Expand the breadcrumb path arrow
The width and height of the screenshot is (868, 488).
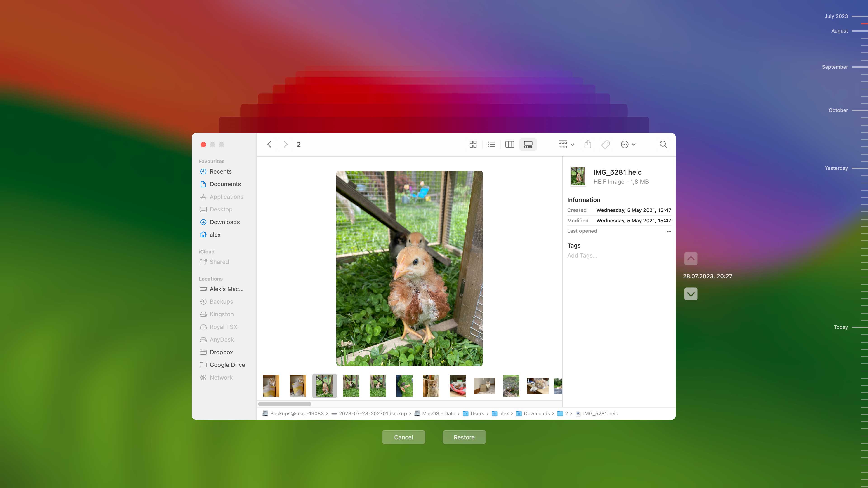click(327, 413)
